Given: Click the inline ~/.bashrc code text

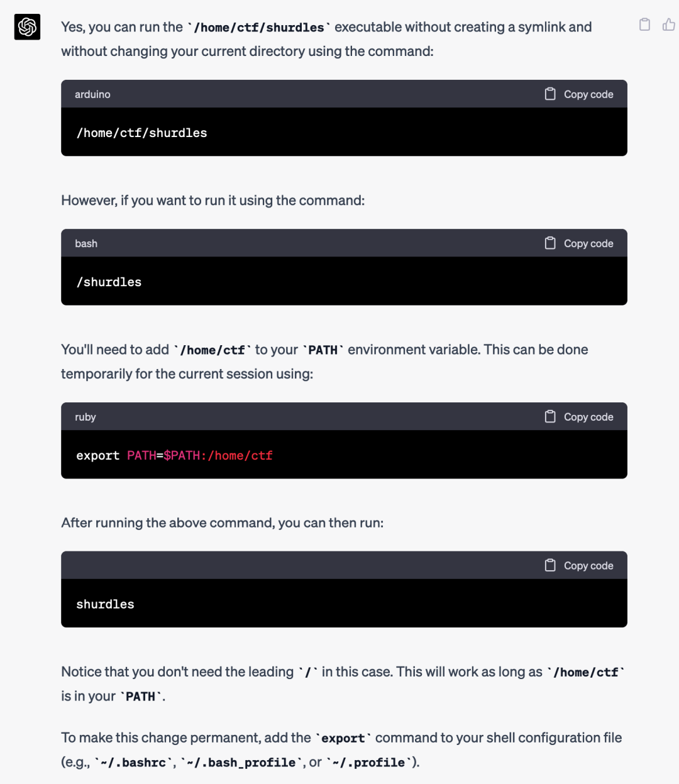Looking at the screenshot, I should pos(133,763).
